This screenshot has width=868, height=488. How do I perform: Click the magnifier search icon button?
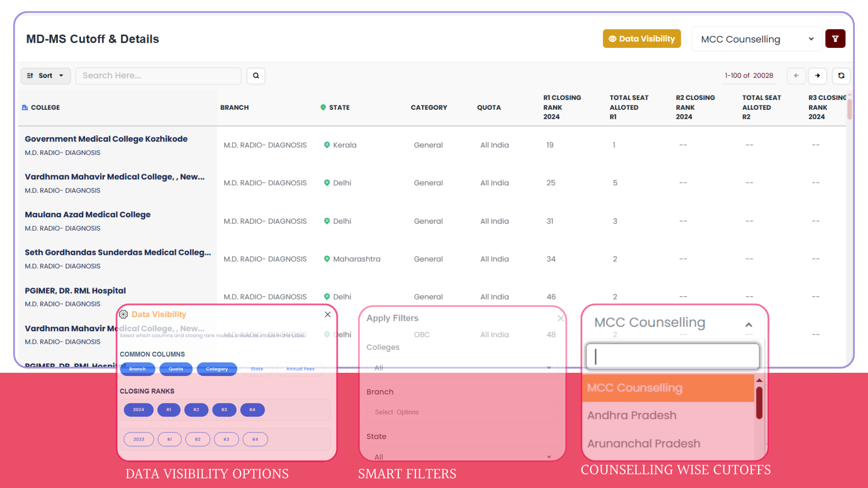pos(256,75)
